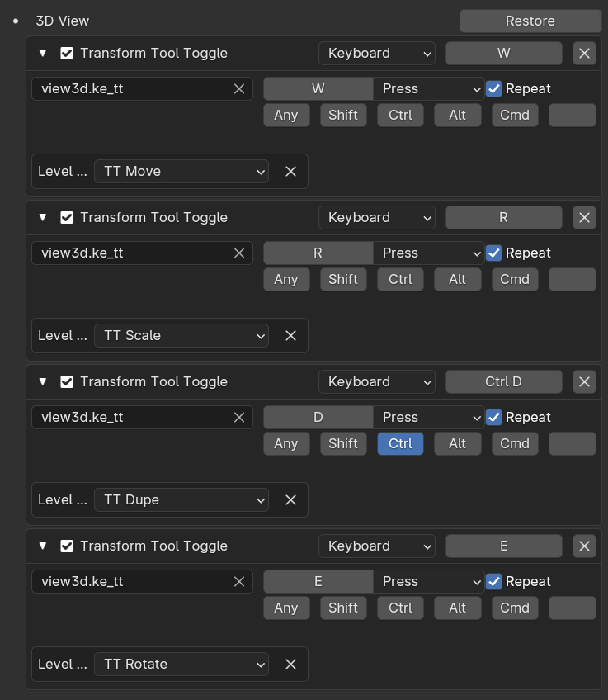Open the TT Dupe level dropdown
The width and height of the screenshot is (608, 700).
coord(181,500)
